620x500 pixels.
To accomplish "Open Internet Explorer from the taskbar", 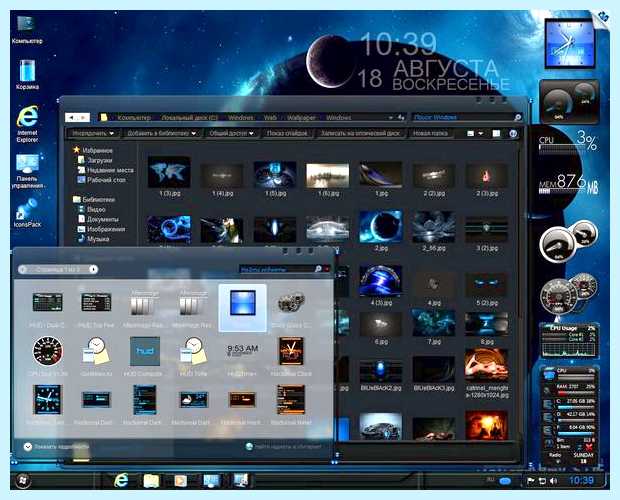I will click(x=121, y=481).
